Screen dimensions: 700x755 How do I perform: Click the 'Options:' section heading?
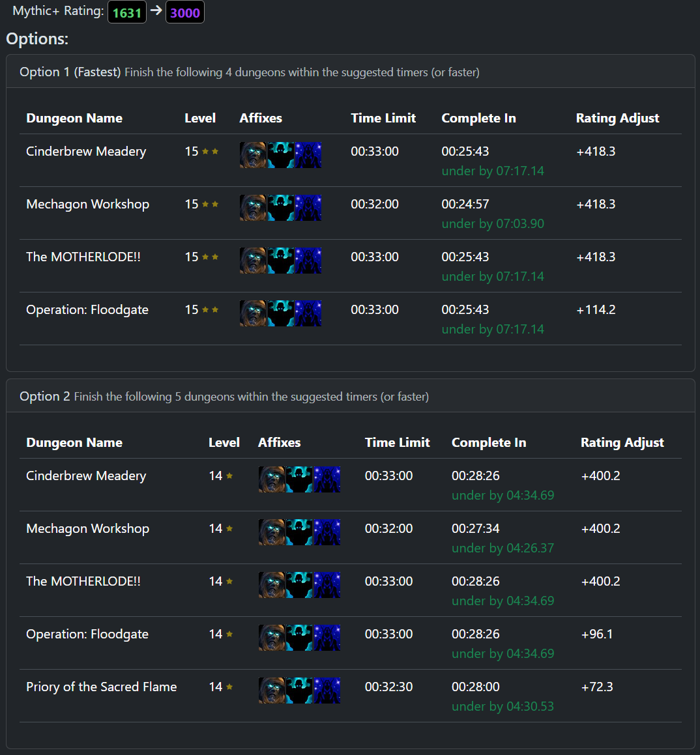(37, 39)
